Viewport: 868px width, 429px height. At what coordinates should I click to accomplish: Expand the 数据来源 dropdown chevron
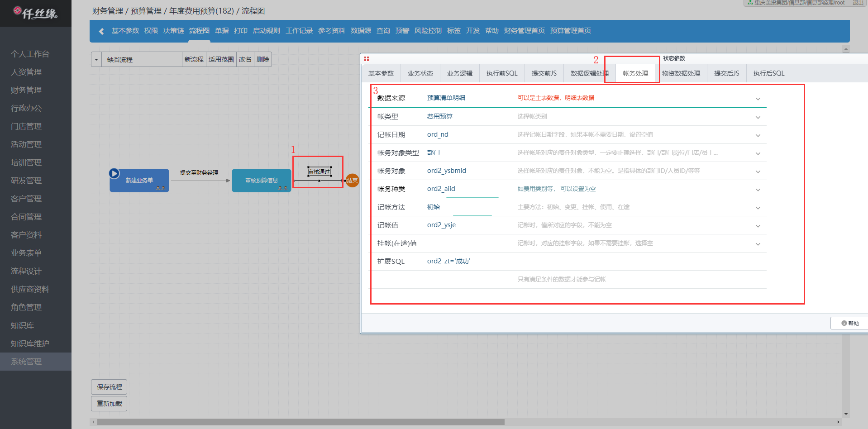pyautogui.click(x=758, y=99)
